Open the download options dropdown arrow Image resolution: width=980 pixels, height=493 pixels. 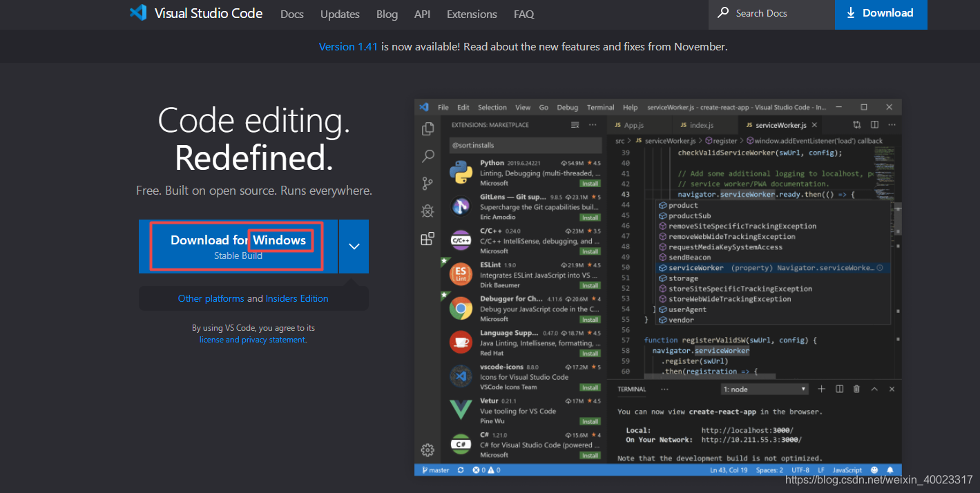point(354,246)
